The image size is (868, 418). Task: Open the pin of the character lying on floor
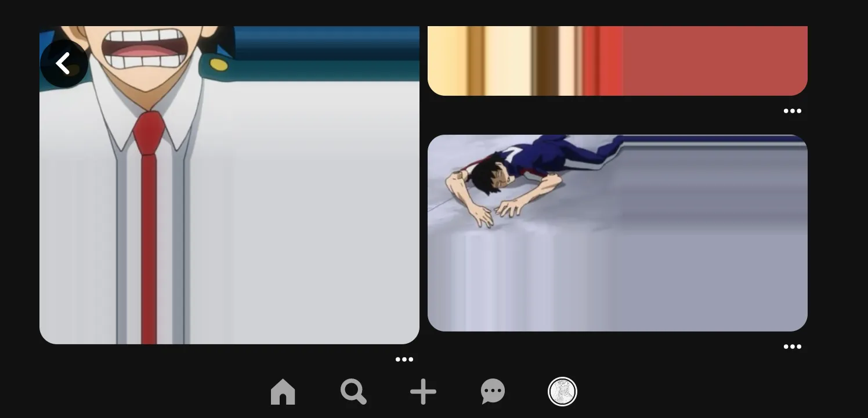(617, 233)
